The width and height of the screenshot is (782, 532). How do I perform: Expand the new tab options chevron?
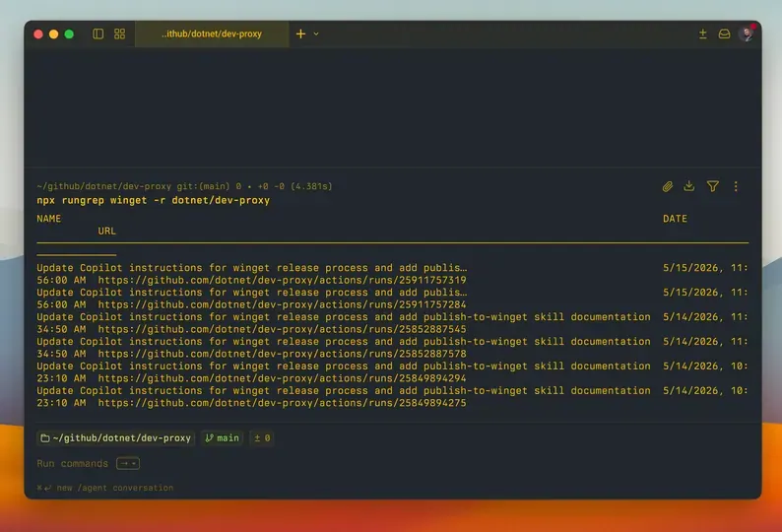(316, 33)
